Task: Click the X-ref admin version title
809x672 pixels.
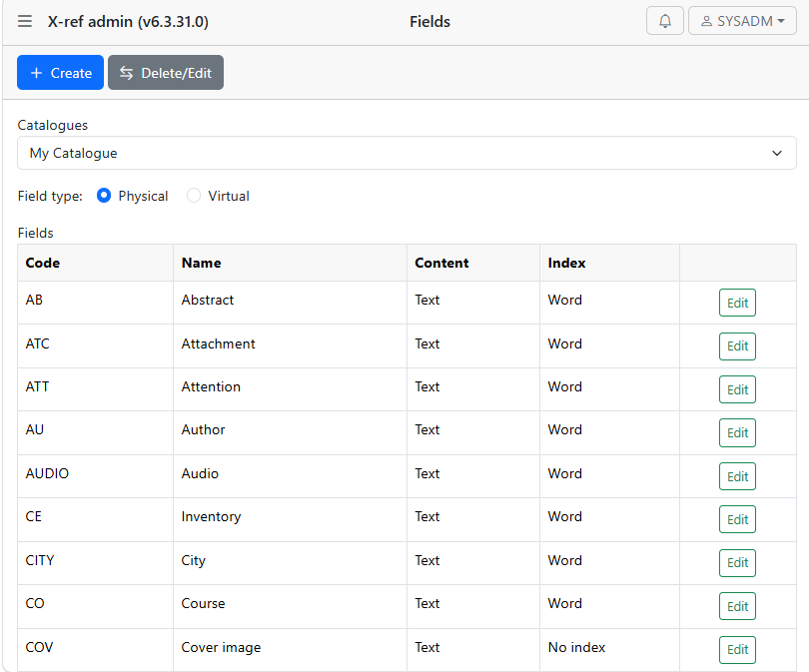Action: [x=128, y=22]
